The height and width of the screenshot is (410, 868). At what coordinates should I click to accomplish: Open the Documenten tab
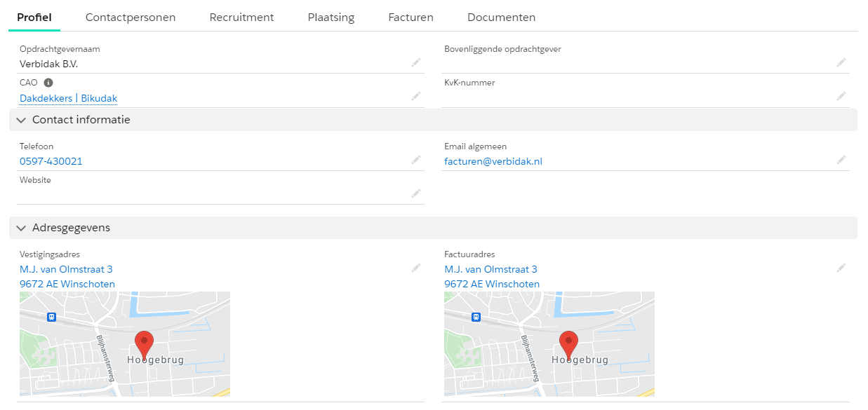(501, 18)
